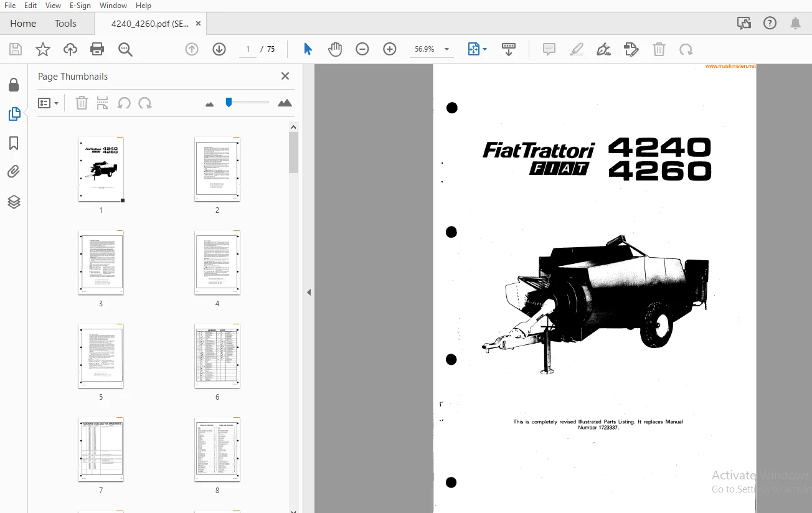The height and width of the screenshot is (513, 812).
Task: Open the Edit menu
Action: click(x=31, y=6)
